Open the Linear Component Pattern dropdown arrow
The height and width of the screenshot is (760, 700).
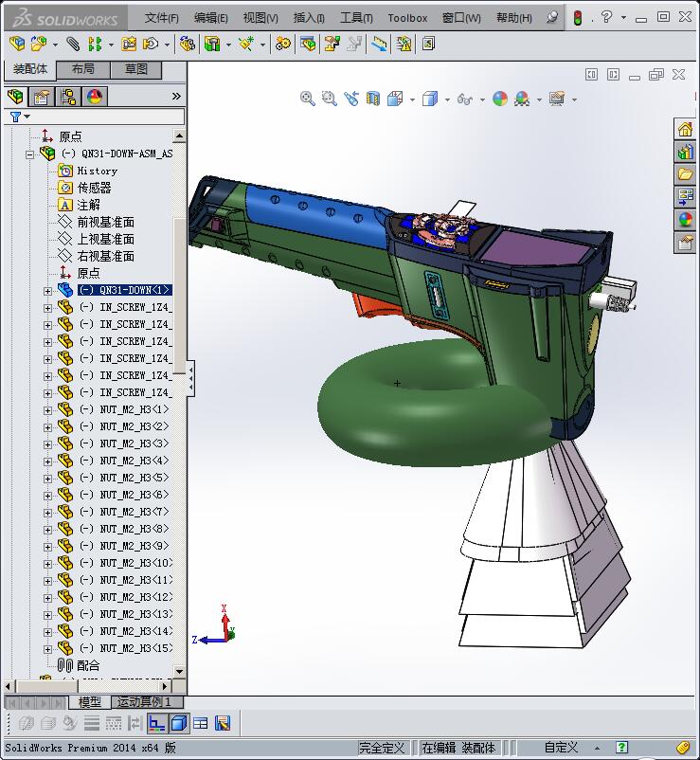(111, 45)
